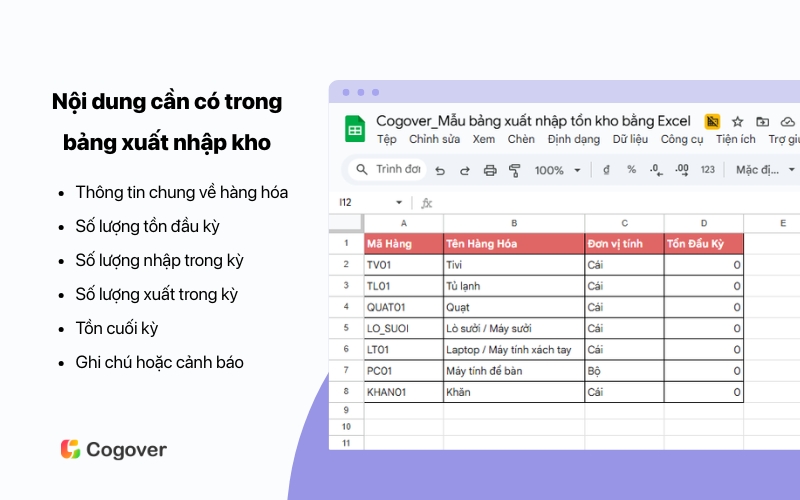Viewport: 800px width, 500px height.
Task: Open the Tệp menu
Action: (x=386, y=140)
